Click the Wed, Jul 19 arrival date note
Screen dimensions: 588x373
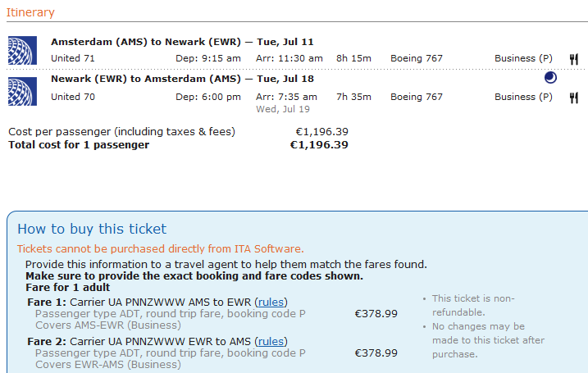[283, 108]
